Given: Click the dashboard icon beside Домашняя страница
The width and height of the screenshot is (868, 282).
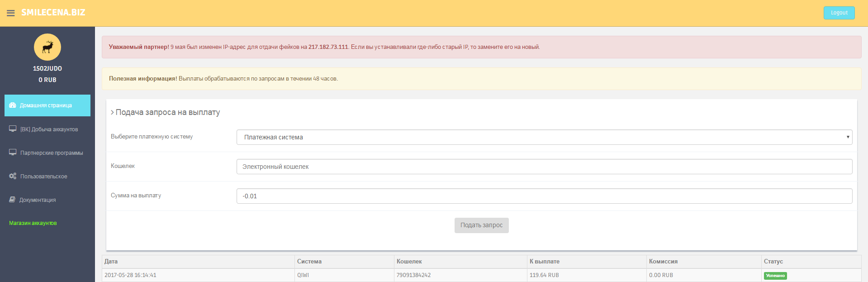Looking at the screenshot, I should click(x=13, y=105).
